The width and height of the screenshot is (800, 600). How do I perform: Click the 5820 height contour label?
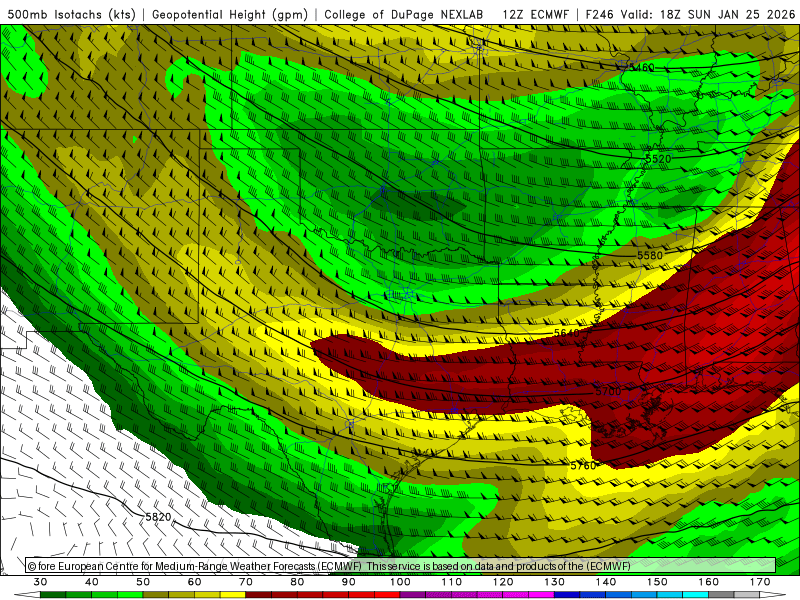(158, 517)
